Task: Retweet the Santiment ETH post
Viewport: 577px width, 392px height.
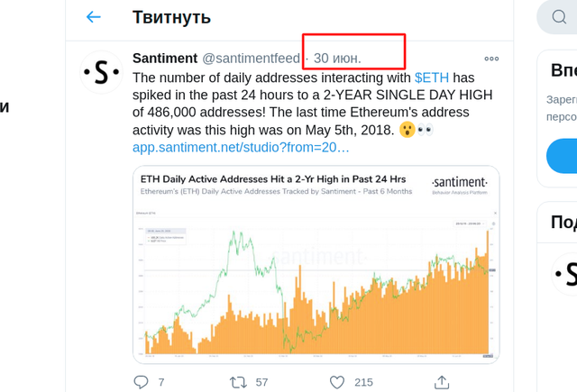Action: 238,382
